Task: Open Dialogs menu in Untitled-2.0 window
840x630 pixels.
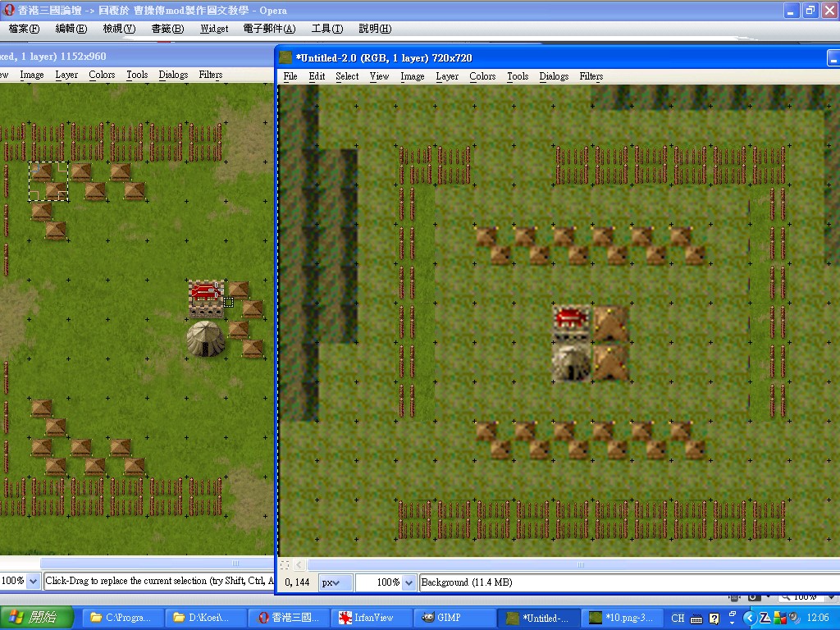Action: (554, 76)
